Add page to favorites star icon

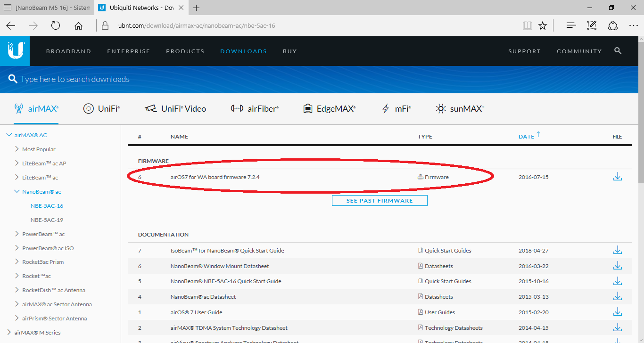pos(543,25)
